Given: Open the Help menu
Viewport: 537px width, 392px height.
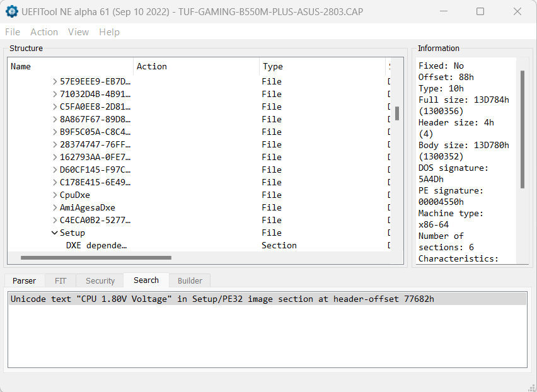Looking at the screenshot, I should click(109, 32).
